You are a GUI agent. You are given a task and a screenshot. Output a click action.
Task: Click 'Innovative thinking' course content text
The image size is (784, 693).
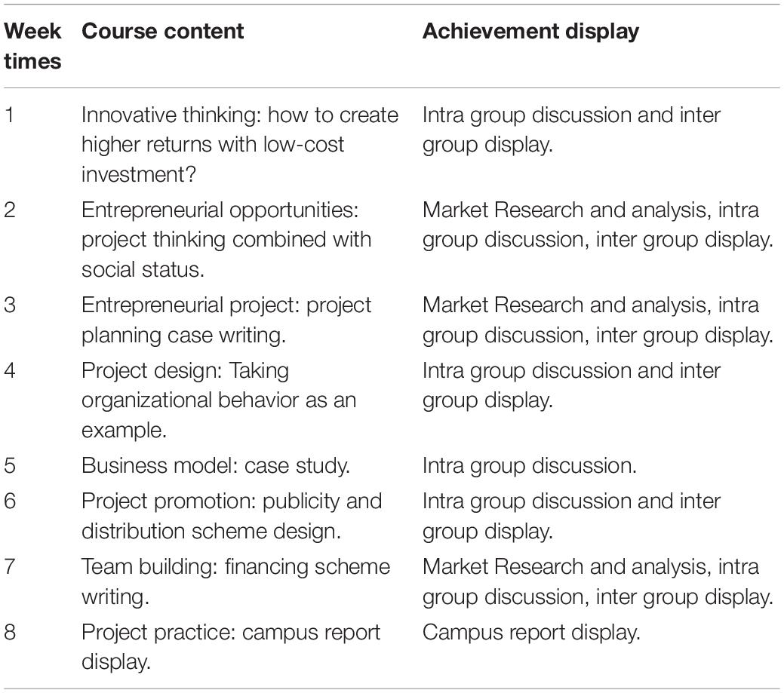[x=240, y=144]
